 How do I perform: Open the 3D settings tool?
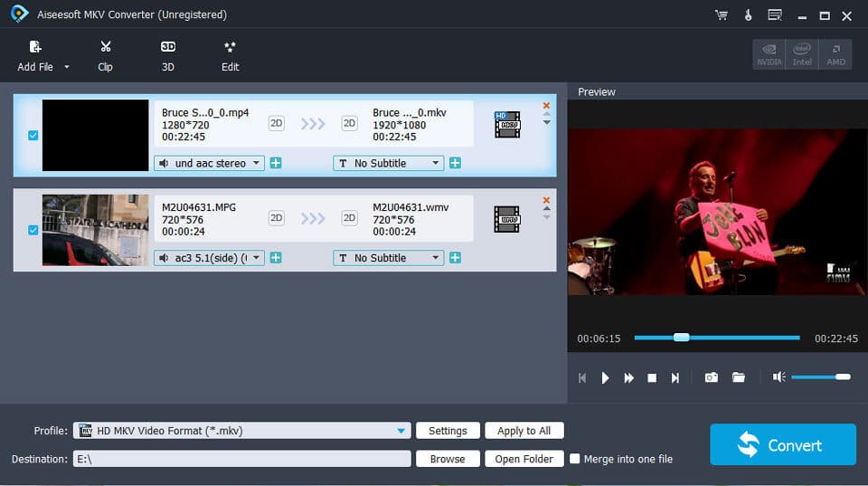168,56
